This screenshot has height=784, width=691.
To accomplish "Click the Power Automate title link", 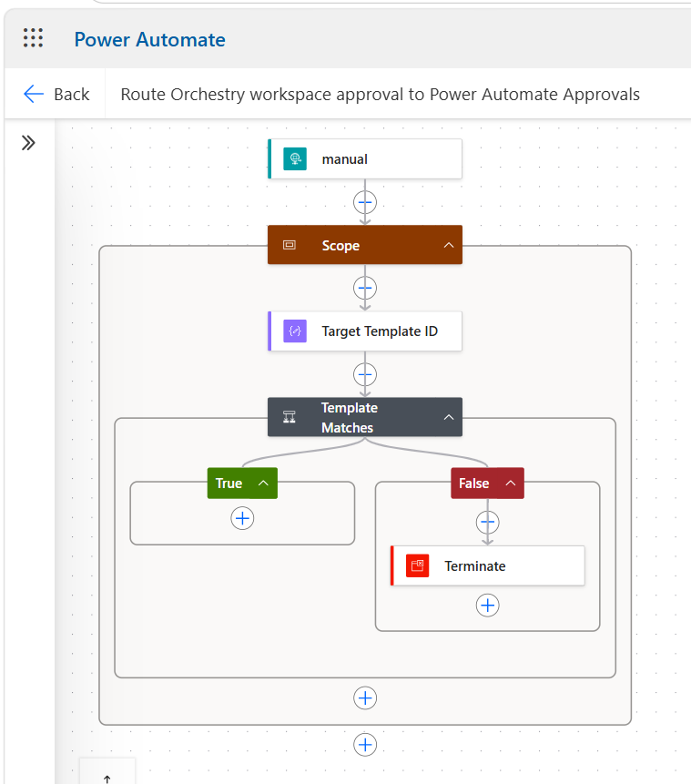I will (149, 39).
